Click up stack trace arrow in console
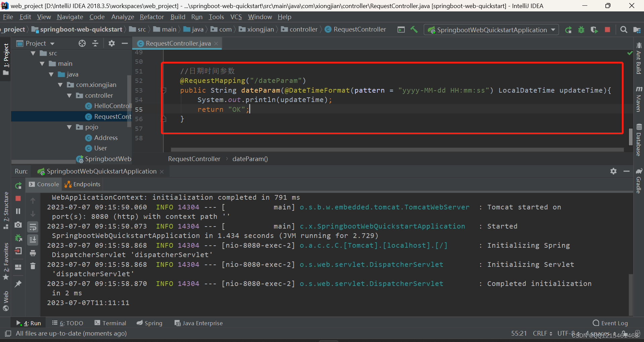The height and width of the screenshot is (342, 644). 33,201
